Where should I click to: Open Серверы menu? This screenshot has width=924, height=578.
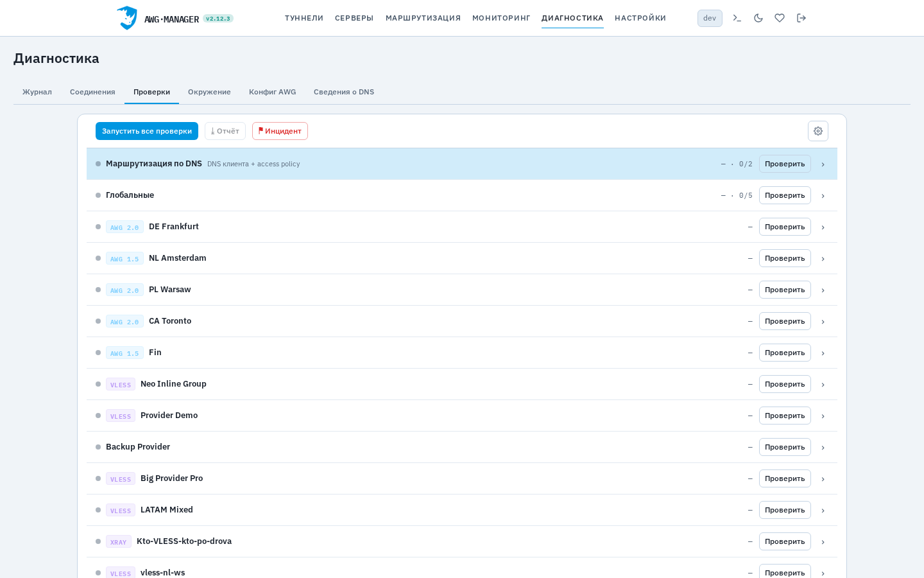pos(354,18)
